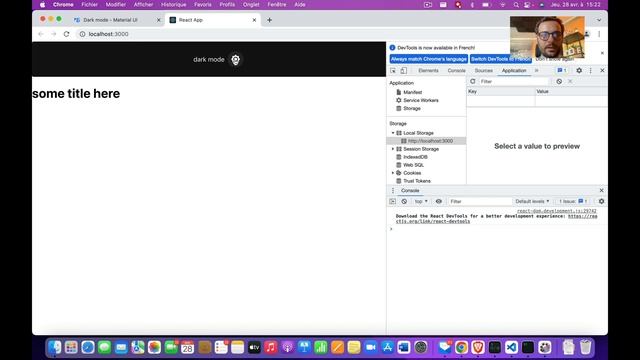
Task: Go back with the browser back arrow
Action: pyautogui.click(x=41, y=34)
